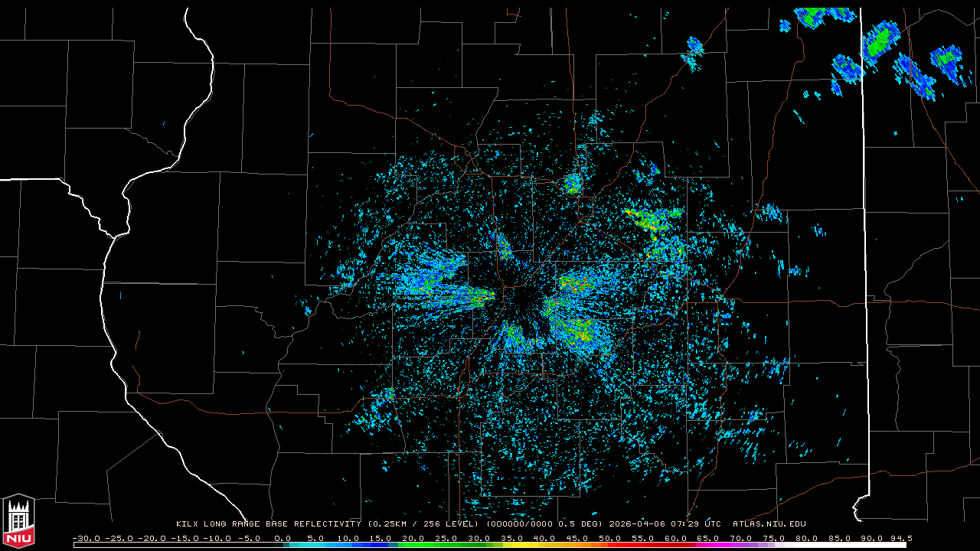Click the cyan 5.0 dBZ color on scale

coord(316,545)
